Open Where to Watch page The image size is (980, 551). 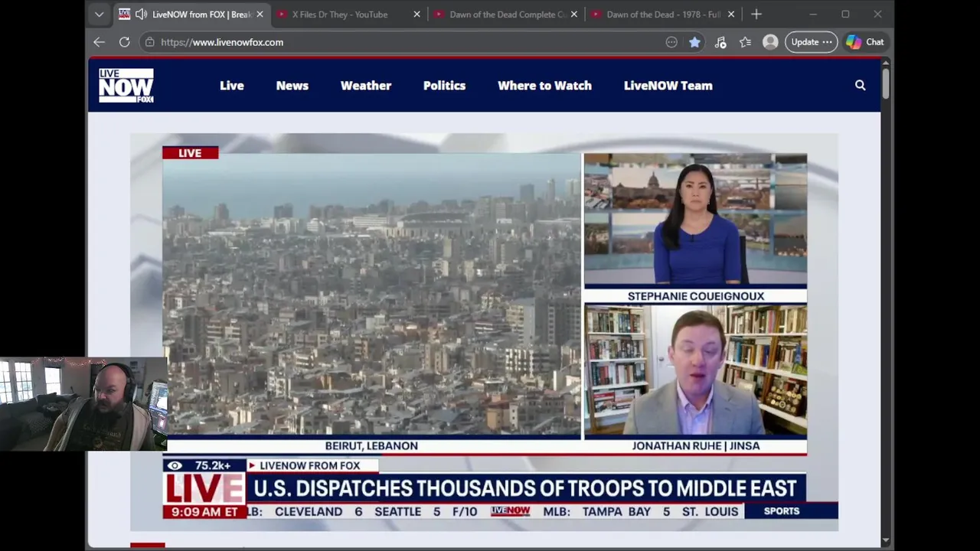544,86
